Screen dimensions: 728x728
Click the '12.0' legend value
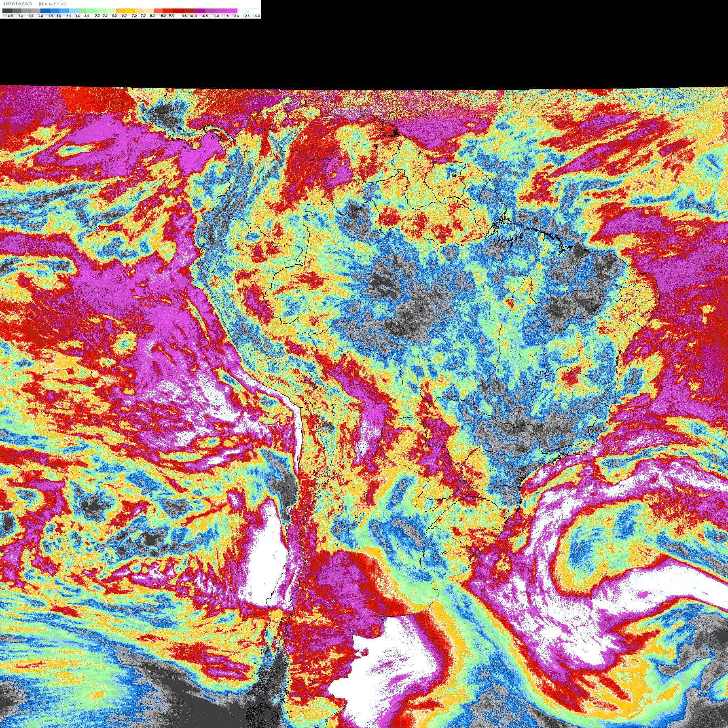point(235,16)
